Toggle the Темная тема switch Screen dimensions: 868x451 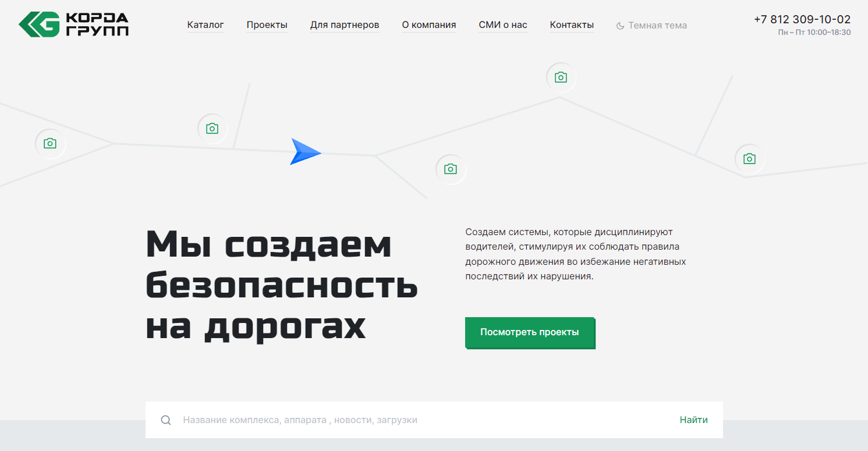(x=651, y=26)
